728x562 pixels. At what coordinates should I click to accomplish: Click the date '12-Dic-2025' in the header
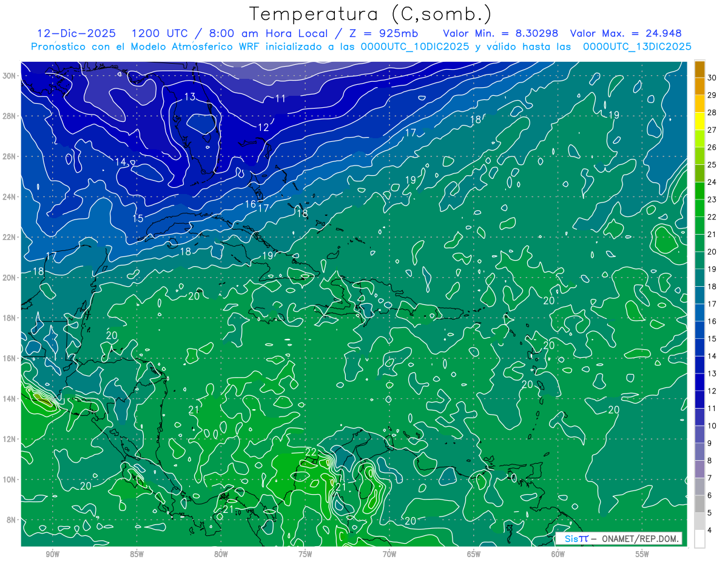tap(78, 33)
